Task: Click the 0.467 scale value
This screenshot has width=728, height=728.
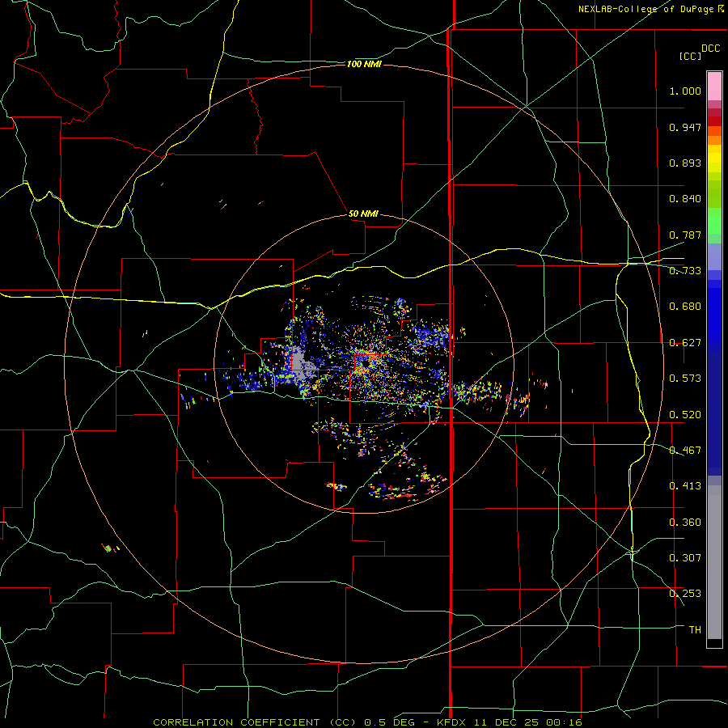Action: click(685, 451)
